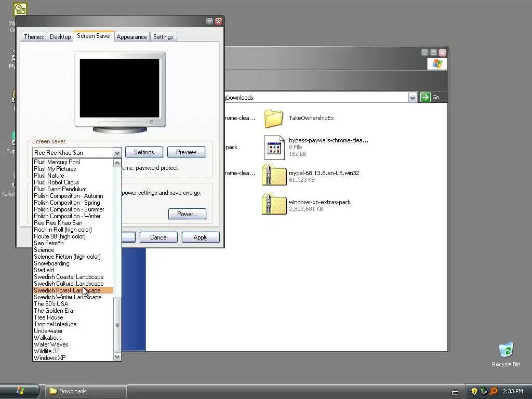Screen dimensions: 532x399
Task: Open the Settings tab
Action: pos(163,37)
